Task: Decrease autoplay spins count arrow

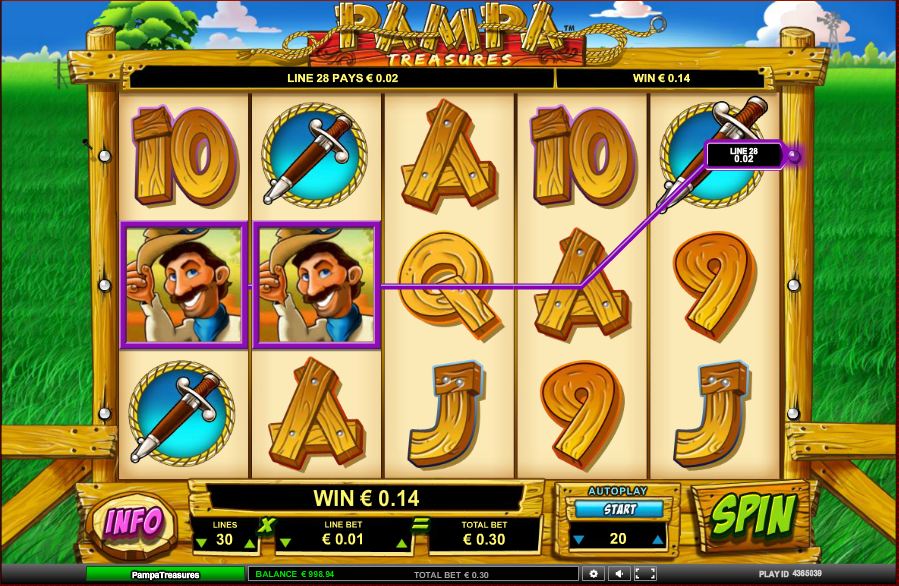Action: coord(579,540)
